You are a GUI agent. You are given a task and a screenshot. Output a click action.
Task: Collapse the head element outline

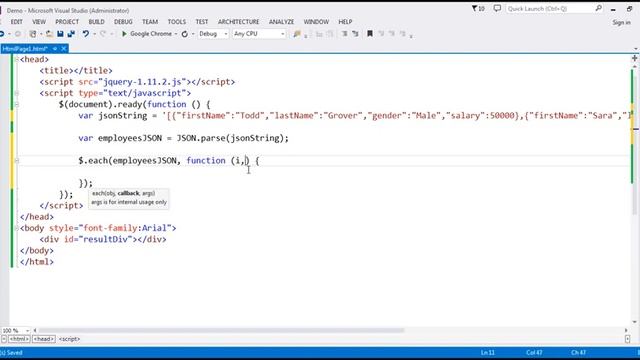(17, 60)
